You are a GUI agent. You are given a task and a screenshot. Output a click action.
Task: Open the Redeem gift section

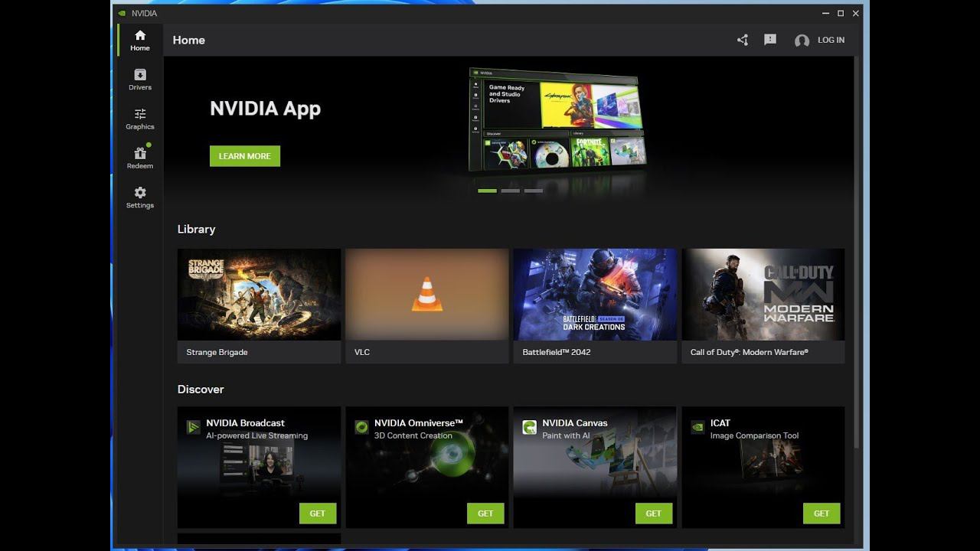pos(140,158)
